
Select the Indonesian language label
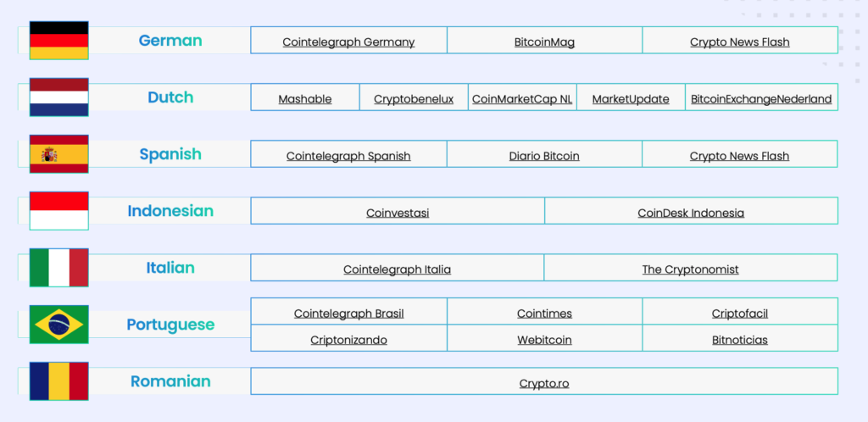tap(170, 211)
